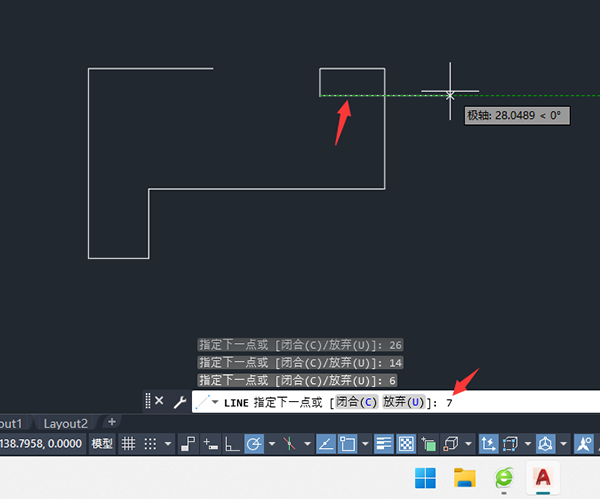The height and width of the screenshot is (499, 600).
Task: Click command history line ending in 6
Action: click(297, 380)
